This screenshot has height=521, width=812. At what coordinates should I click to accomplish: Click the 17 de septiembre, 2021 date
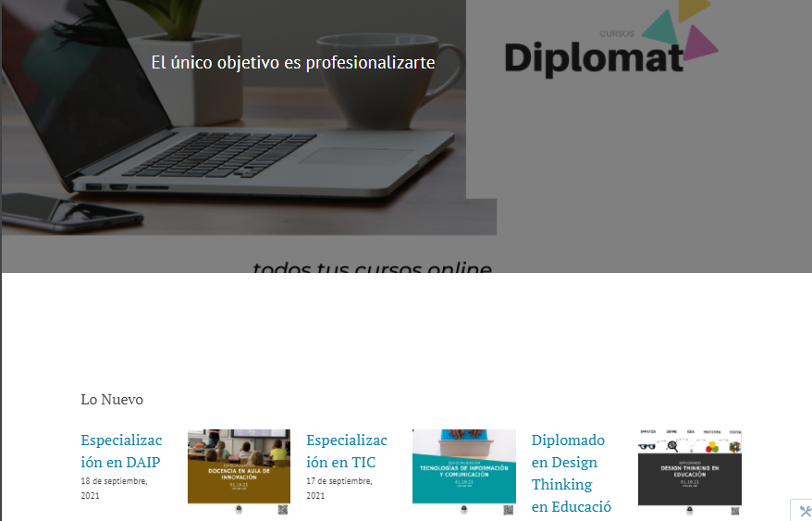(339, 489)
